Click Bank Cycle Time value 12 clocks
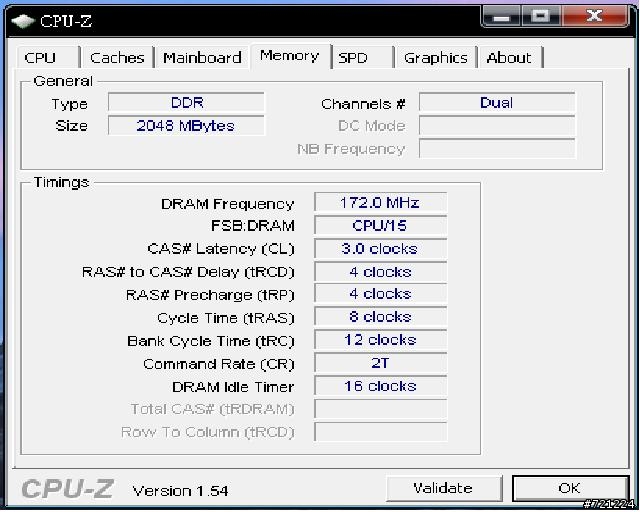The height and width of the screenshot is (512, 640). [x=380, y=340]
